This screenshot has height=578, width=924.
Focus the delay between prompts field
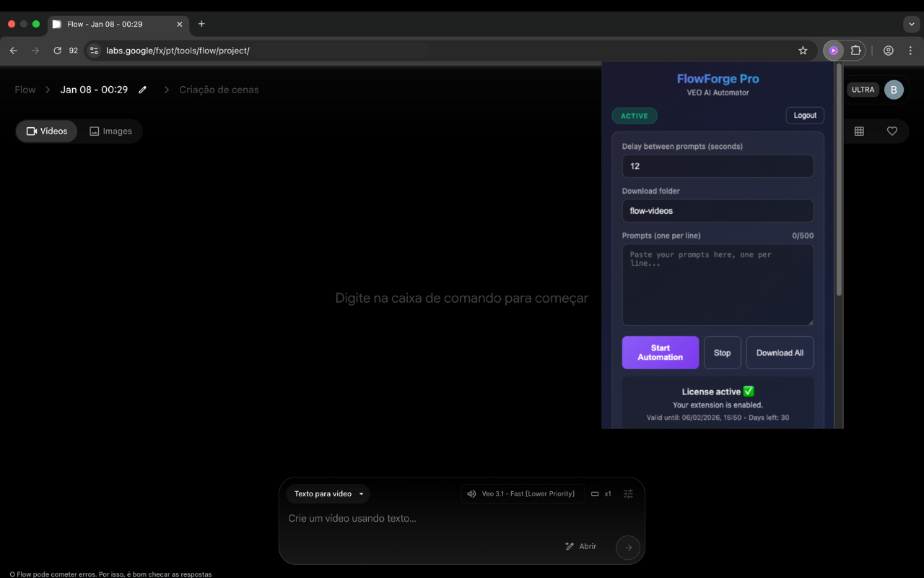tap(718, 166)
